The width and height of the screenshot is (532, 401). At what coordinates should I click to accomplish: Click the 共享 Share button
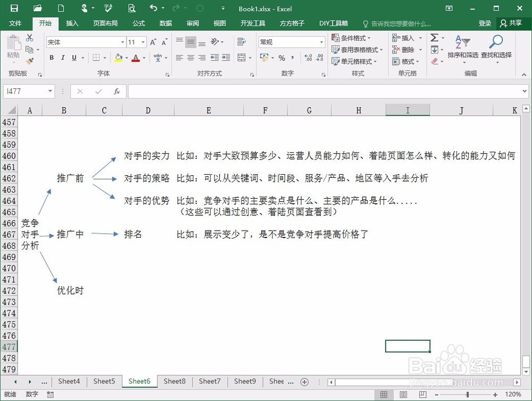click(x=511, y=23)
